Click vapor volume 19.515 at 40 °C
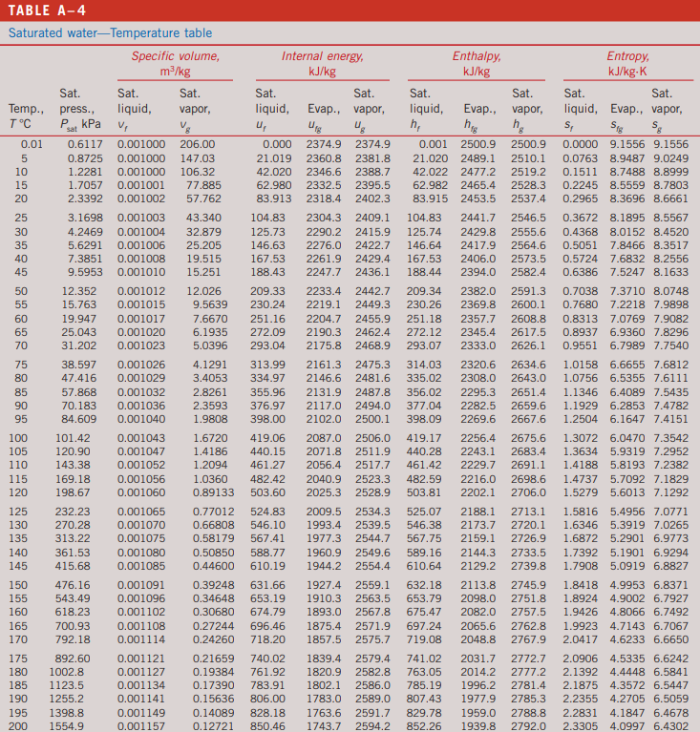The height and width of the screenshot is (732, 700). pyautogui.click(x=203, y=259)
